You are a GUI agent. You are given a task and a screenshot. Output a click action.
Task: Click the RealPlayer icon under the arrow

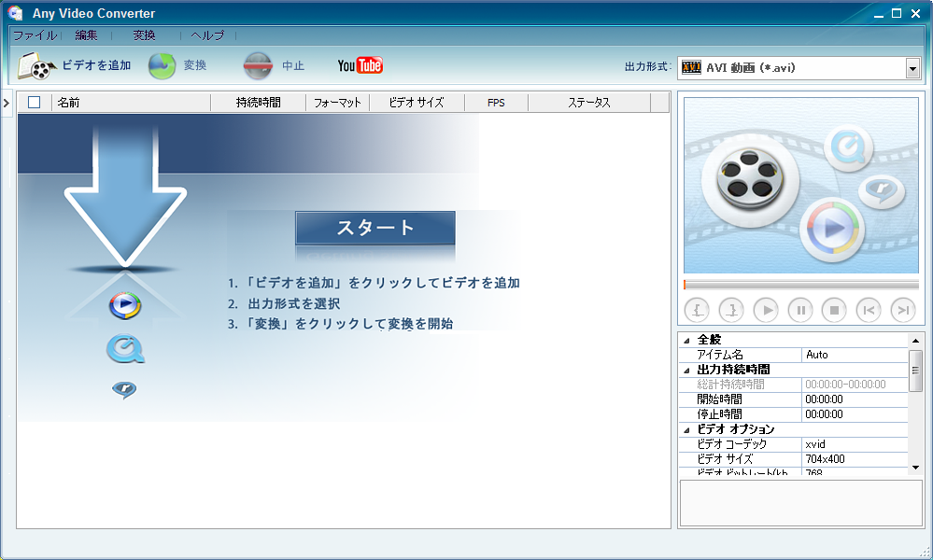pos(124,390)
